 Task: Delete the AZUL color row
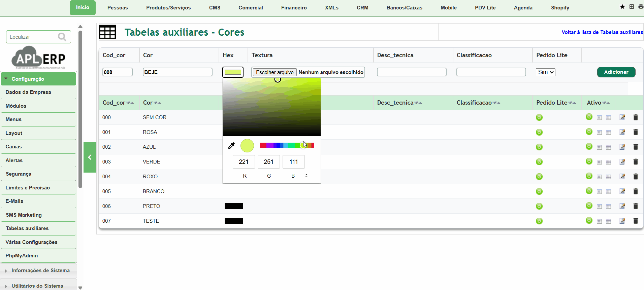pos(636,147)
